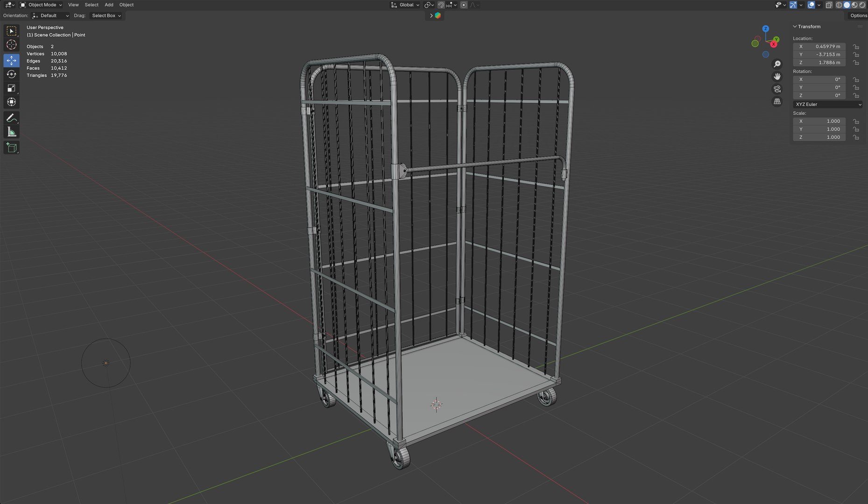Switch to solid viewport shading

point(847,5)
